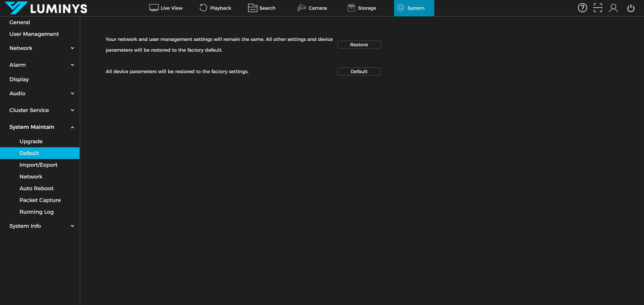Open the help question-mark icon
644x305 pixels.
[x=582, y=8]
